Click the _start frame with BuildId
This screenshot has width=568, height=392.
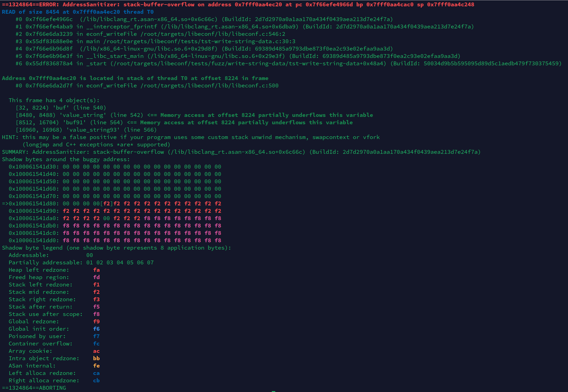pos(172,63)
